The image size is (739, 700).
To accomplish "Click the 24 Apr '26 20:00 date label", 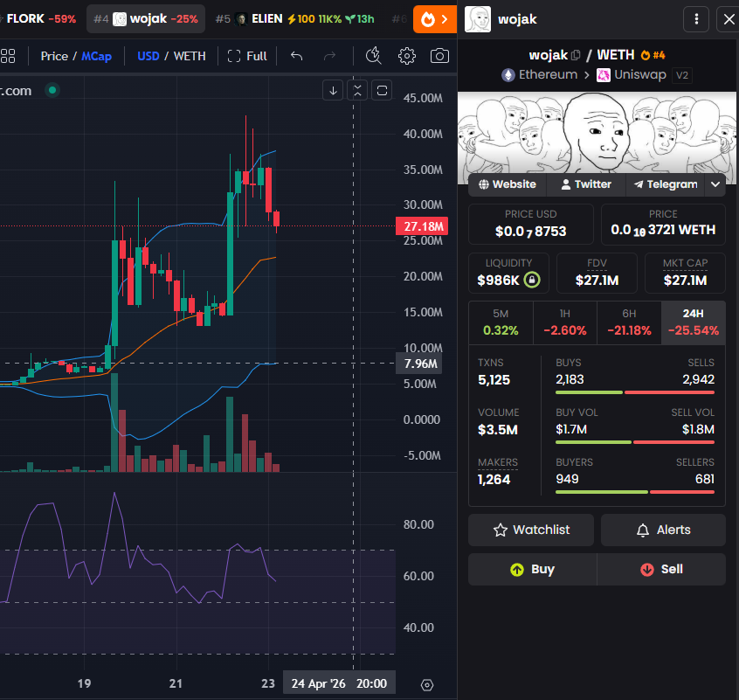I will click(x=339, y=683).
